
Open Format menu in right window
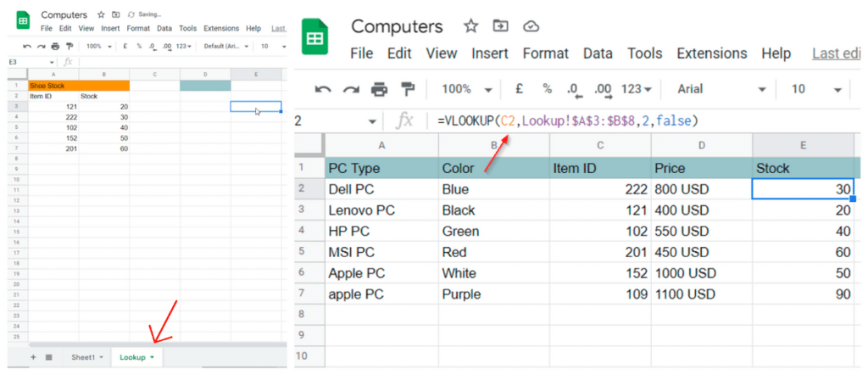(x=546, y=53)
